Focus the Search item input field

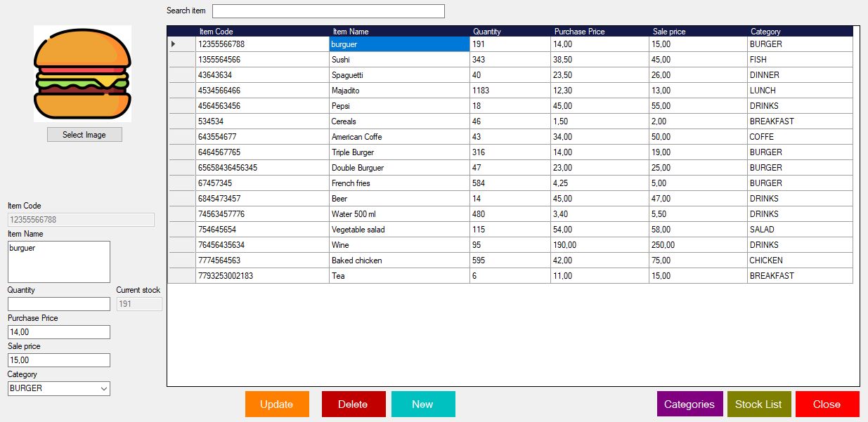(328, 11)
